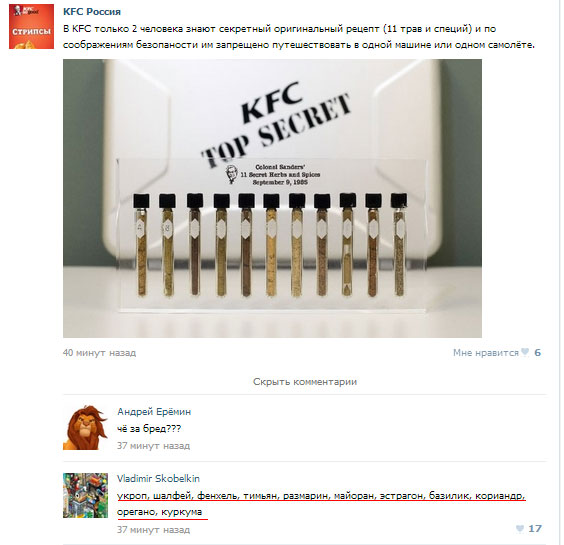Open Skobelkin's comment timestamp 37 минут назад
This screenshot has width=564, height=545.
153,530
